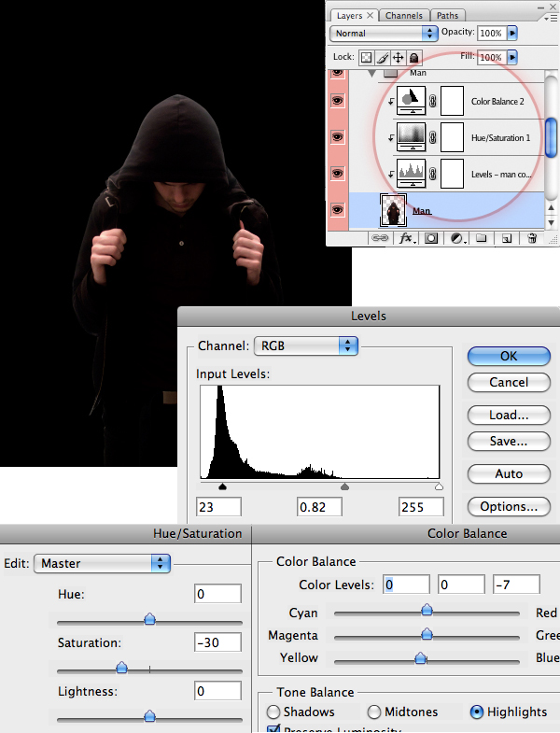Switch to the Paths tab
560x733 pixels.
pos(447,15)
